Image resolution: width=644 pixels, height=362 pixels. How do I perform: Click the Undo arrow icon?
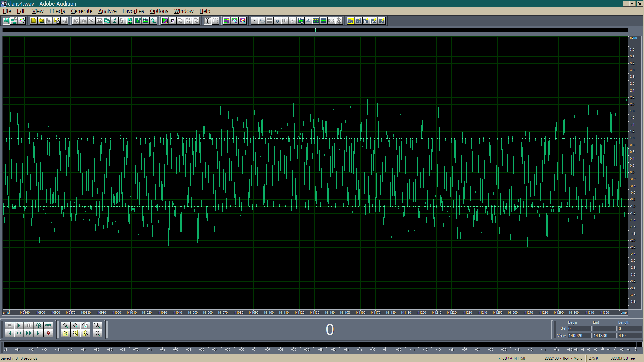[76, 21]
